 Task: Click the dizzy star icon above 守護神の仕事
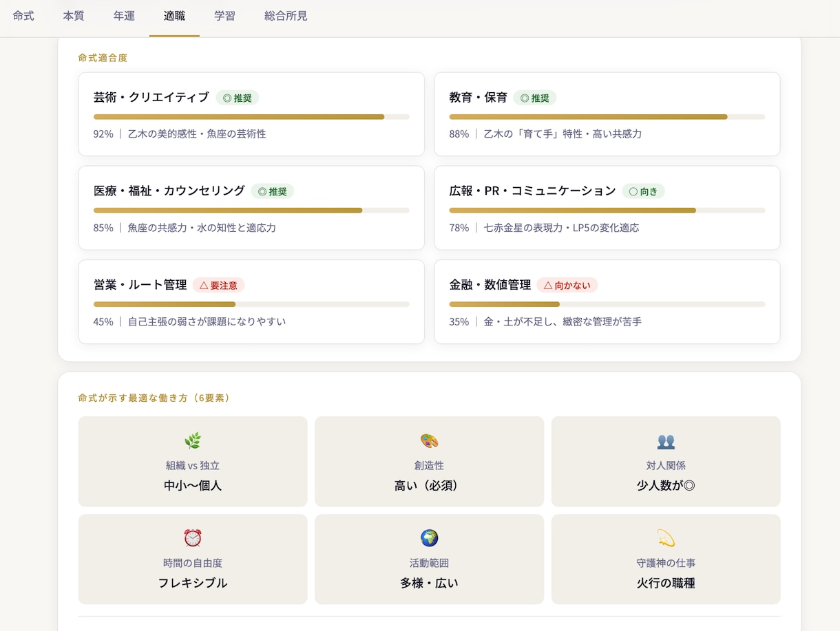(666, 538)
